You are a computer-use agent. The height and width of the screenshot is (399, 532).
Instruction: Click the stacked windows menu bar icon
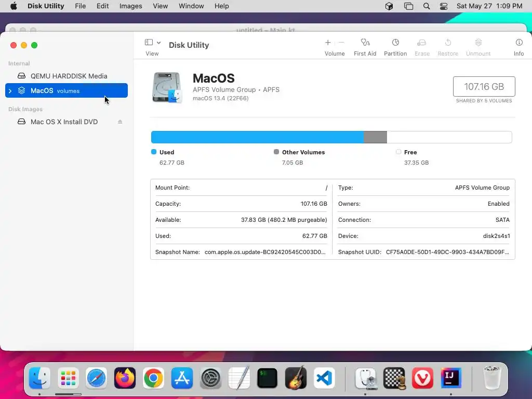[408, 6]
